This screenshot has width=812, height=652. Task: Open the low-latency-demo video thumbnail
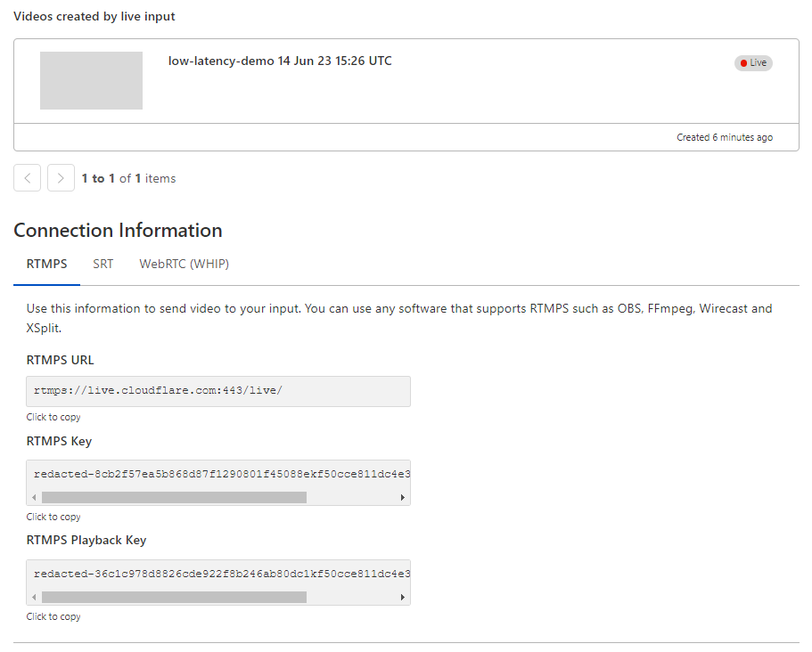[x=91, y=81]
